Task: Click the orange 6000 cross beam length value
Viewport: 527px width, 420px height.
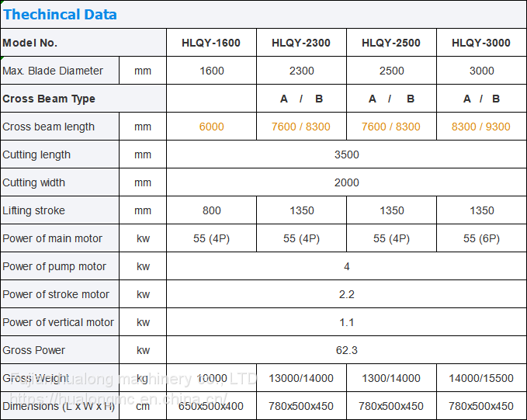Action: click(x=211, y=127)
